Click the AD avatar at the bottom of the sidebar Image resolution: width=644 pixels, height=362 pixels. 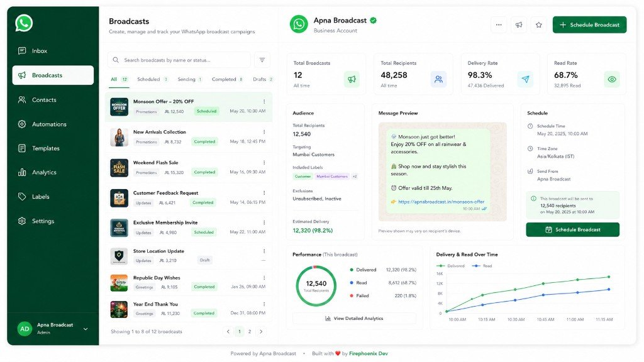(25, 329)
